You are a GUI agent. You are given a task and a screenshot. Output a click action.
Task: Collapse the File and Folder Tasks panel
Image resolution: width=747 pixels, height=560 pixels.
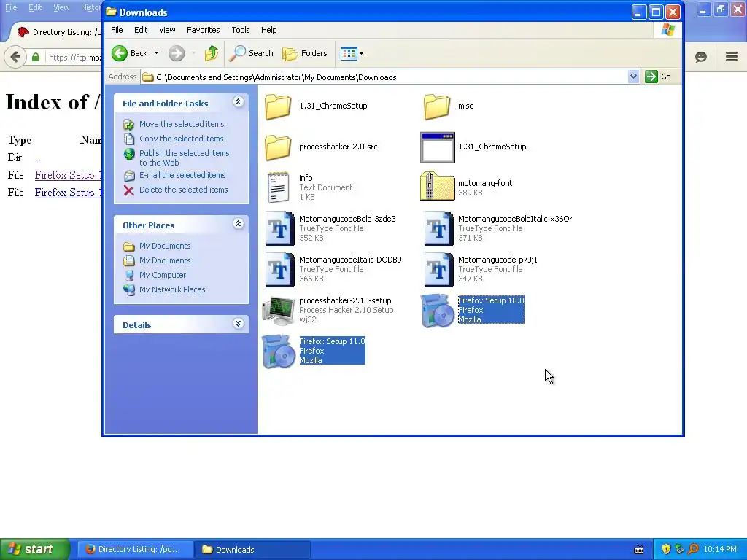click(x=239, y=102)
